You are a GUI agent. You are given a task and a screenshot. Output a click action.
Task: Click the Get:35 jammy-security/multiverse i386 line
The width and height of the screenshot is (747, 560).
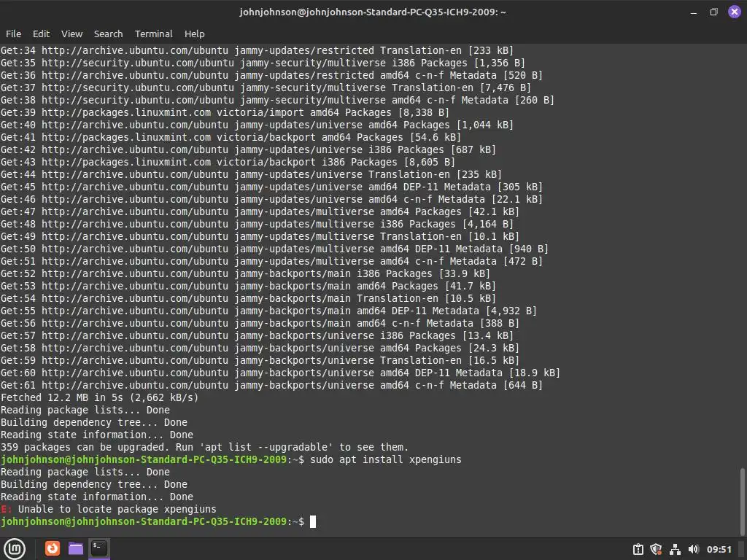(x=263, y=63)
